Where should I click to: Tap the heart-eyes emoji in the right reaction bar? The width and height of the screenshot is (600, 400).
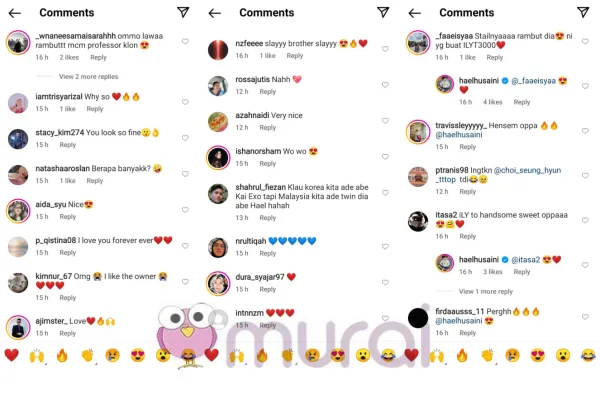pyautogui.click(x=538, y=356)
